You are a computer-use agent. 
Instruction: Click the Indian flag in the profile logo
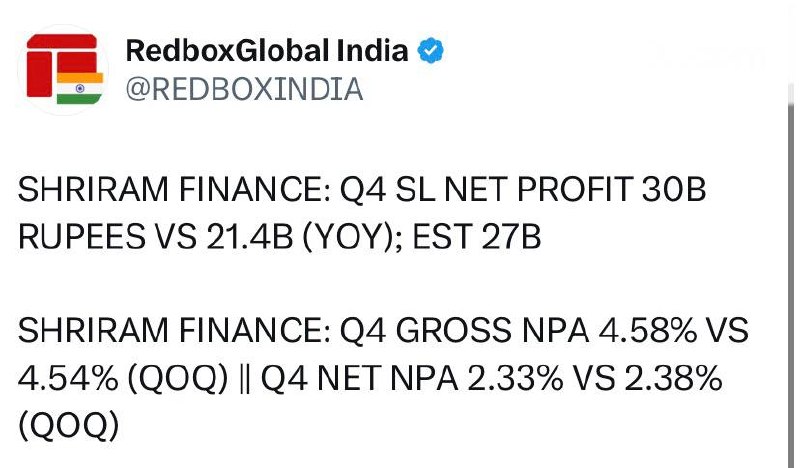74,88
